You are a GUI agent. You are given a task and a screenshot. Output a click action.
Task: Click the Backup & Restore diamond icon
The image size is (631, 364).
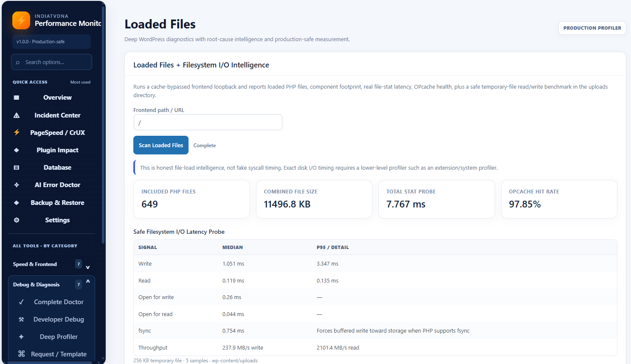click(17, 203)
